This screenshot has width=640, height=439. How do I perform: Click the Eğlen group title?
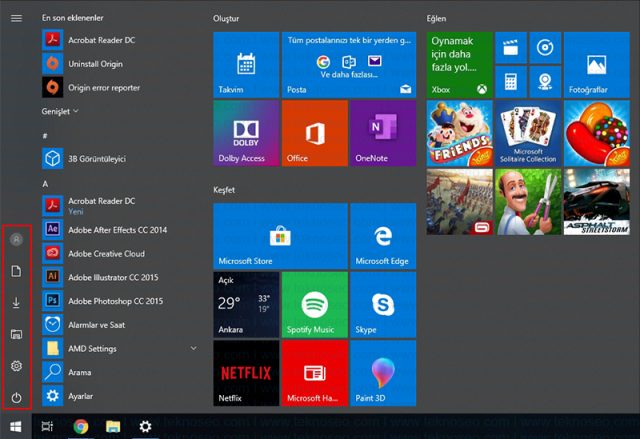[x=436, y=18]
